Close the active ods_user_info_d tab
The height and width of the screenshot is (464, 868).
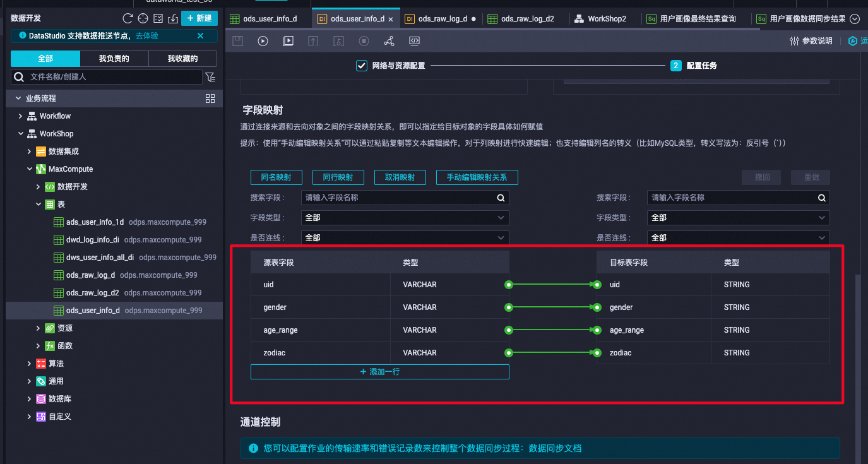tap(391, 19)
